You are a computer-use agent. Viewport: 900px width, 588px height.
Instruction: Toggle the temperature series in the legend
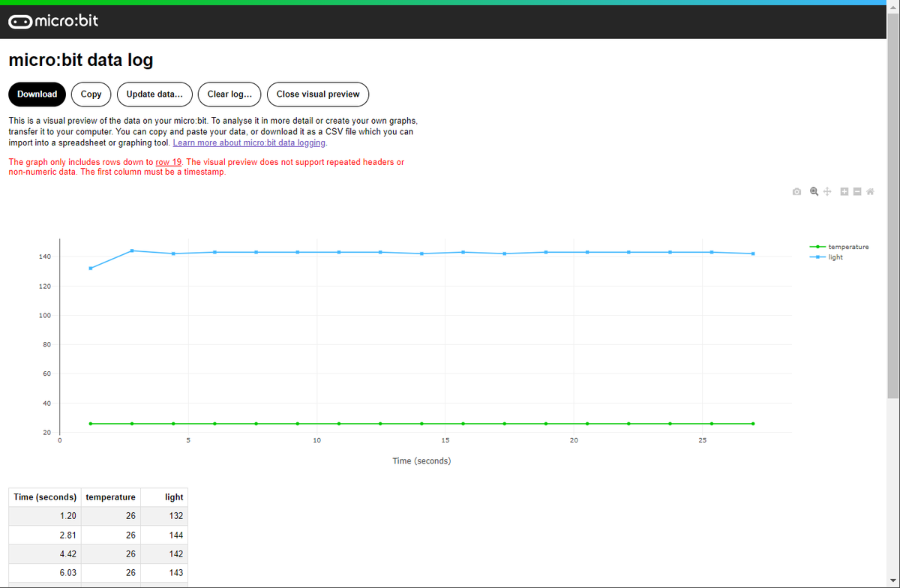pyautogui.click(x=839, y=247)
